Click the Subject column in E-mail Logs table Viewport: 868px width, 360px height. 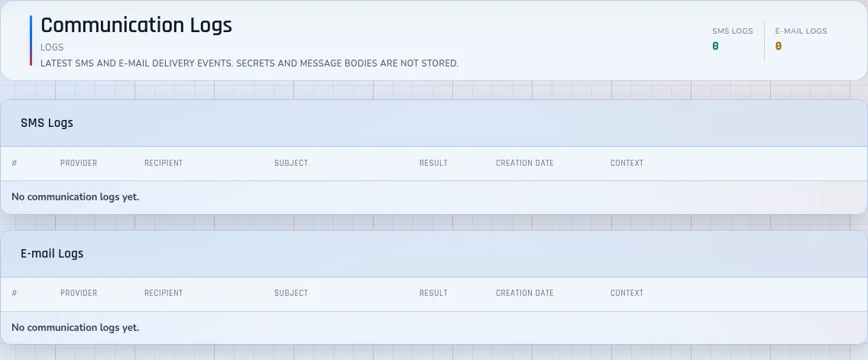point(291,293)
